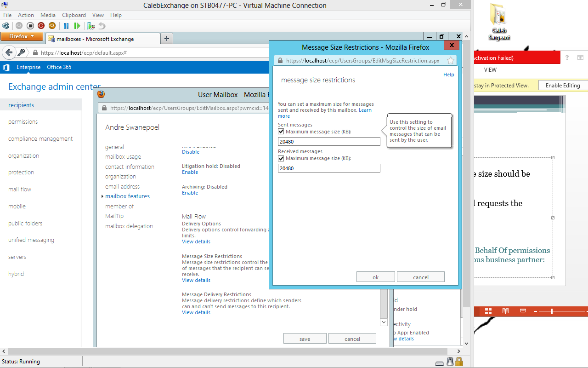
Task: Pause the virtual machine
Action: (x=66, y=26)
